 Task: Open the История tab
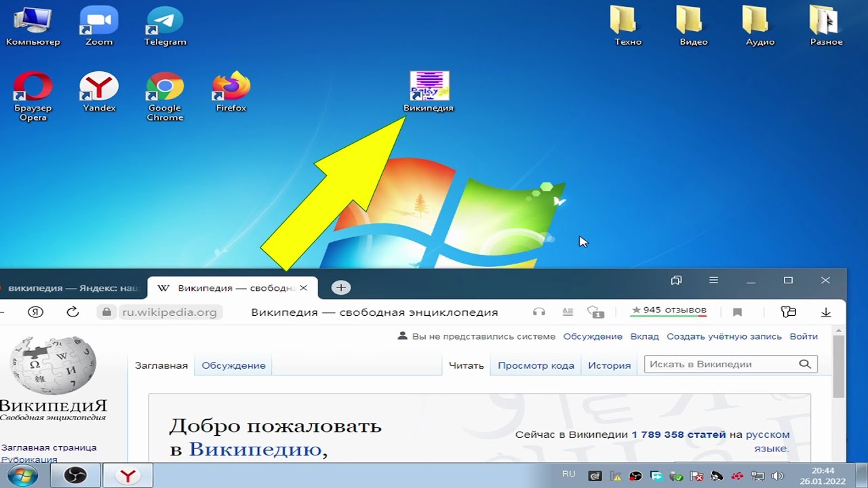[x=610, y=365]
